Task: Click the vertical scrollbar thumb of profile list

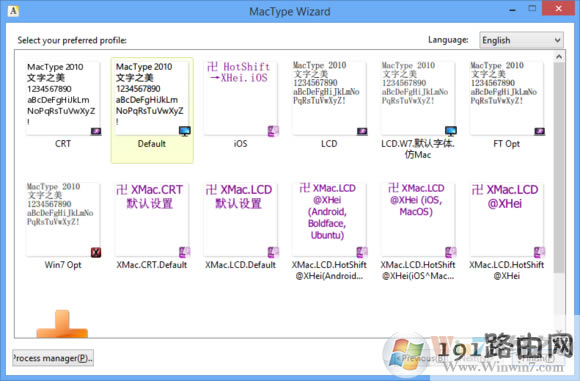Action: [559, 168]
